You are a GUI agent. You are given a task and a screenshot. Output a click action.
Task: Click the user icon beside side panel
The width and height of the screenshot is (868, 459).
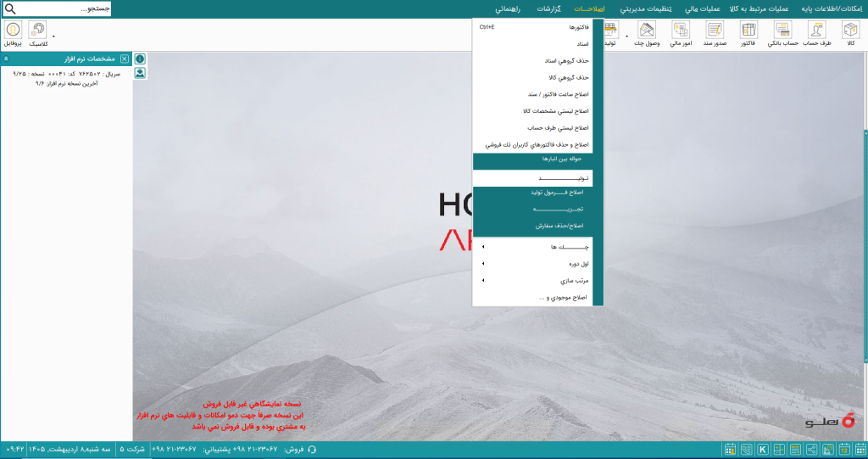(140, 73)
